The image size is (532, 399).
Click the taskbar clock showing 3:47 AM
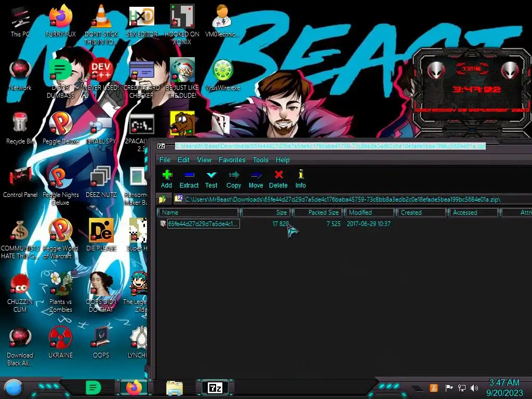tap(504, 388)
